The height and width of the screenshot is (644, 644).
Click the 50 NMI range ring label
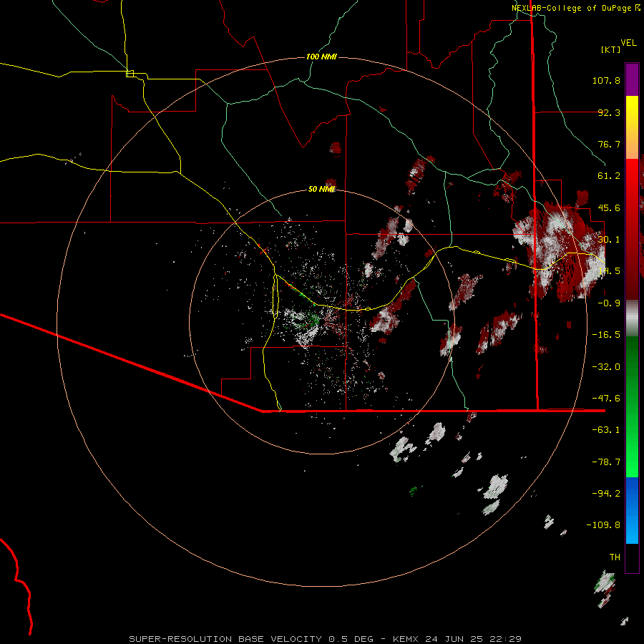321,189
